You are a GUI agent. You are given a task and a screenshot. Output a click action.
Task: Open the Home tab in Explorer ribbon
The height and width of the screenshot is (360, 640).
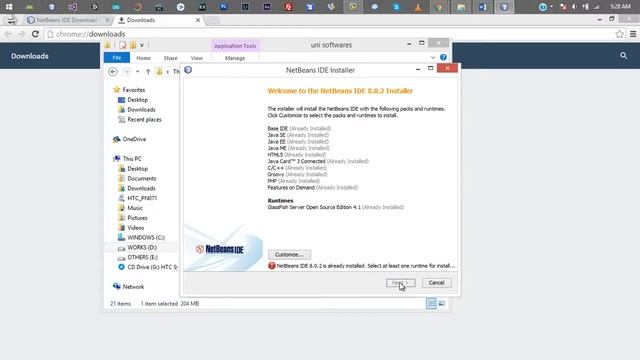[143, 58]
